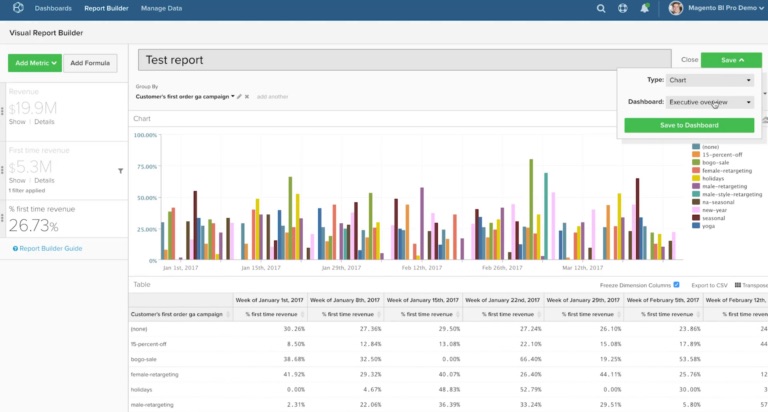Click the Report Builder Guide help link
Viewport: 768px width, 412px height.
pos(47,248)
